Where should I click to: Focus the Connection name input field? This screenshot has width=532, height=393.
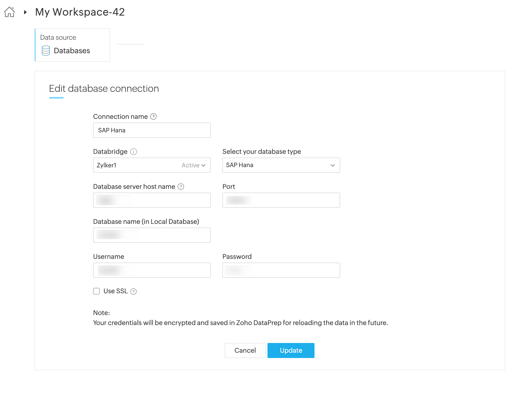pyautogui.click(x=152, y=130)
